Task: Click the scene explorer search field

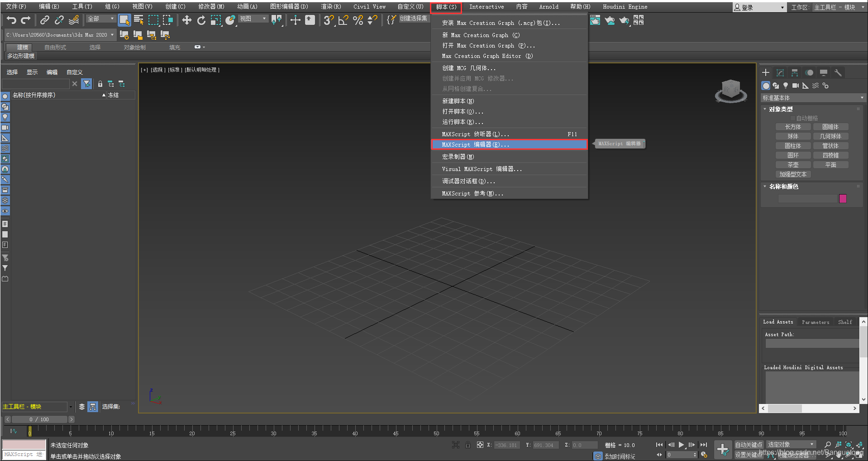Action: (x=36, y=84)
